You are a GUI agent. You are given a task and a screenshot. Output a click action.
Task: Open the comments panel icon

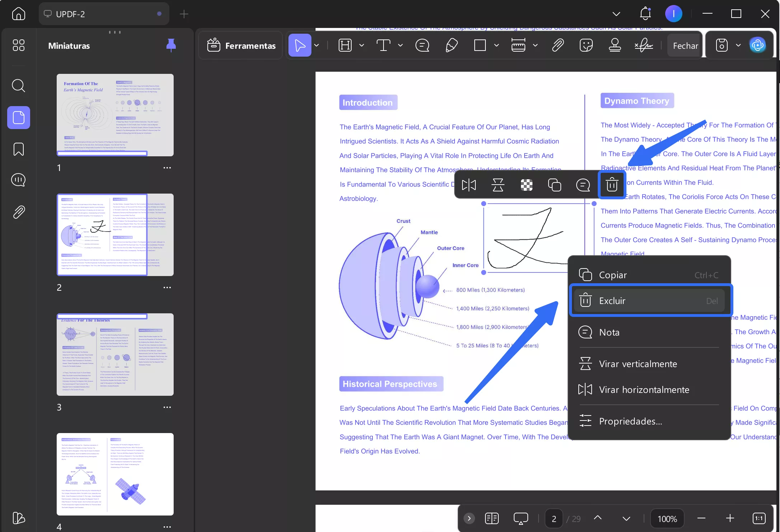(18, 180)
